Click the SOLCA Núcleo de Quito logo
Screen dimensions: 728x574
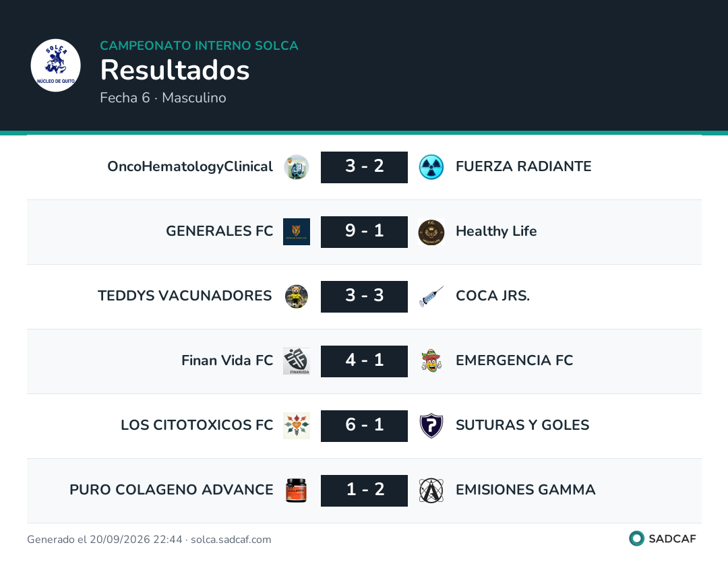(56, 65)
